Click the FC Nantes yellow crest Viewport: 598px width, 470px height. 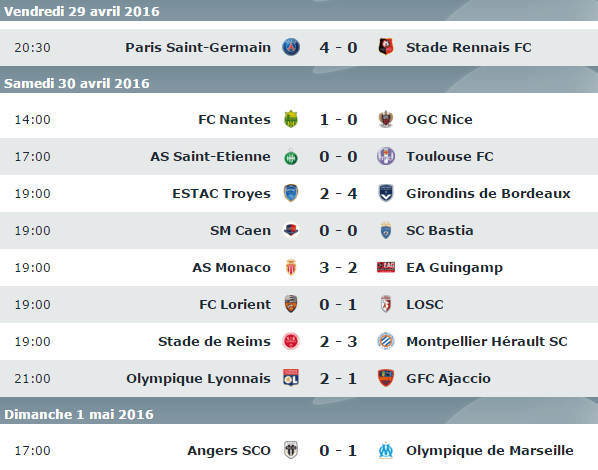[x=291, y=119]
